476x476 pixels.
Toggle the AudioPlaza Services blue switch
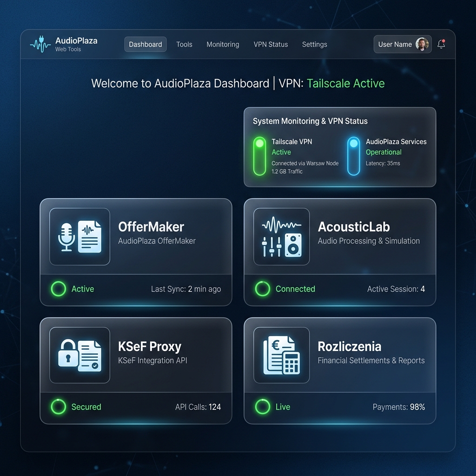point(354,156)
